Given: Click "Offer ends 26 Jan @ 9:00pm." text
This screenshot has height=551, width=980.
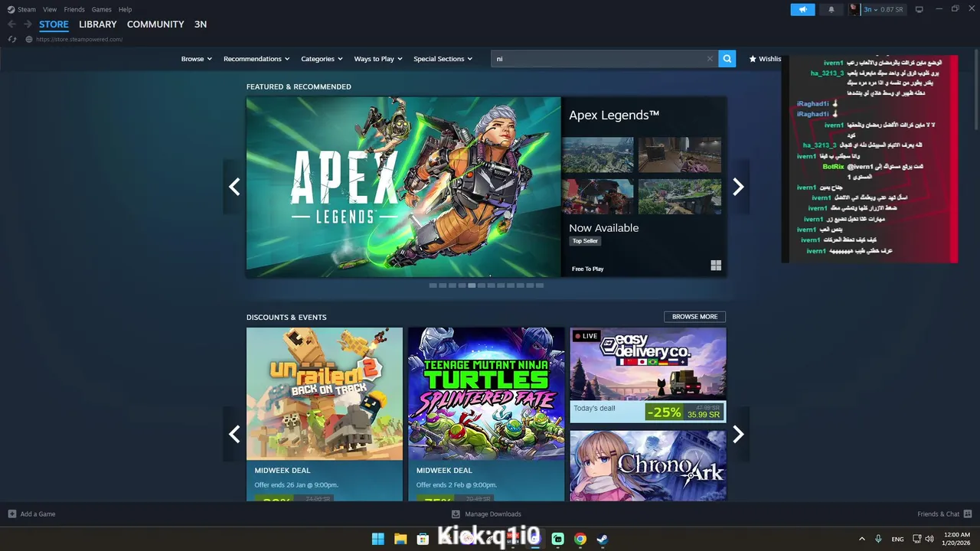Looking at the screenshot, I should tap(296, 485).
